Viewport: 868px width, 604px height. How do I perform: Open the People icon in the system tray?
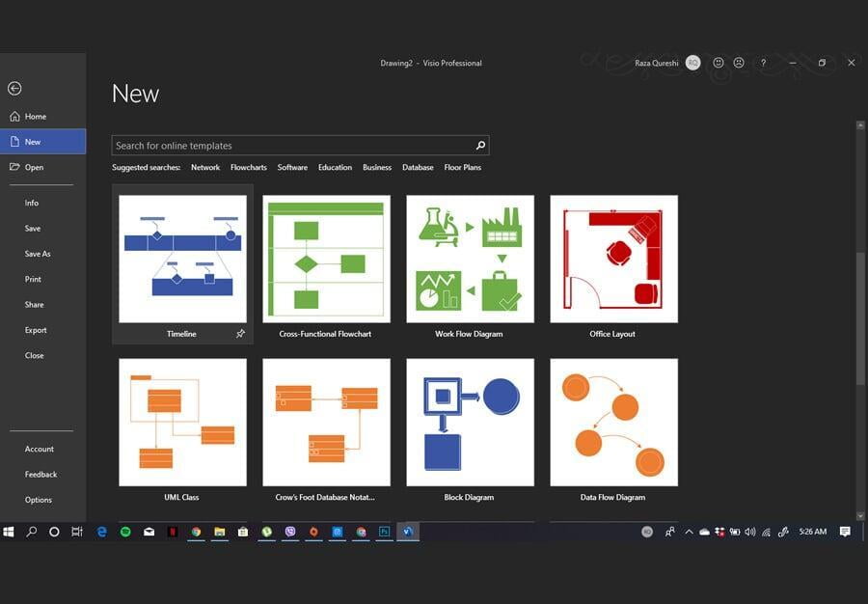(x=670, y=532)
